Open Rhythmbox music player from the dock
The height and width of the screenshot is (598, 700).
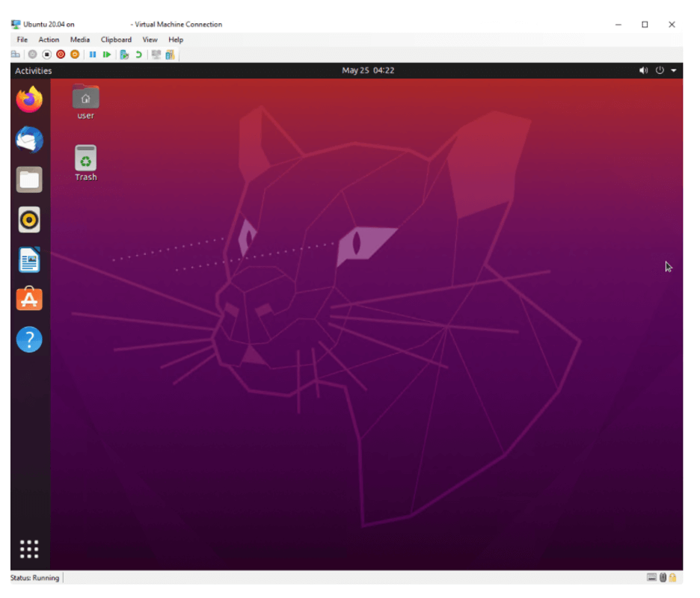29,219
